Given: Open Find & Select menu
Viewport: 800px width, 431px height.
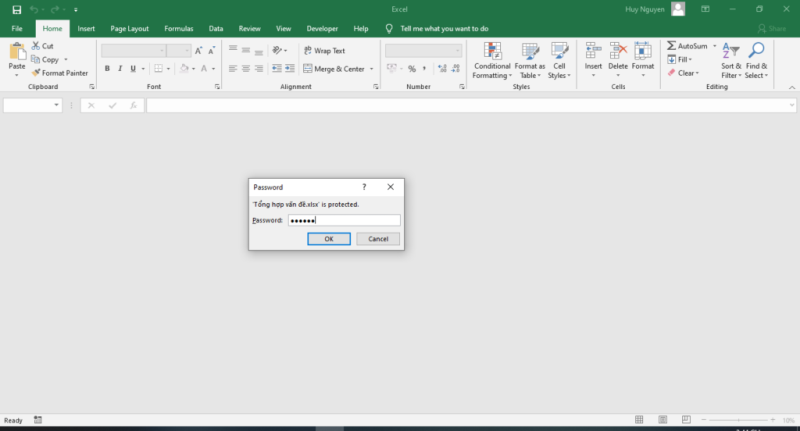Looking at the screenshot, I should coord(756,60).
